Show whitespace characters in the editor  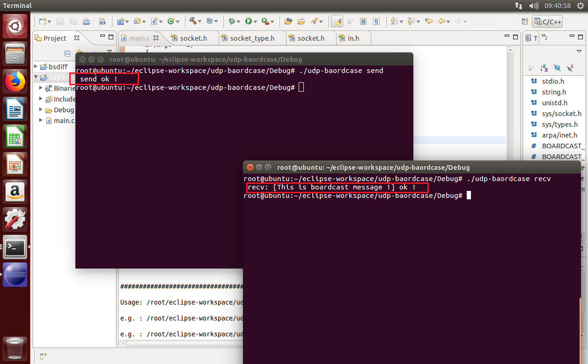point(376,21)
